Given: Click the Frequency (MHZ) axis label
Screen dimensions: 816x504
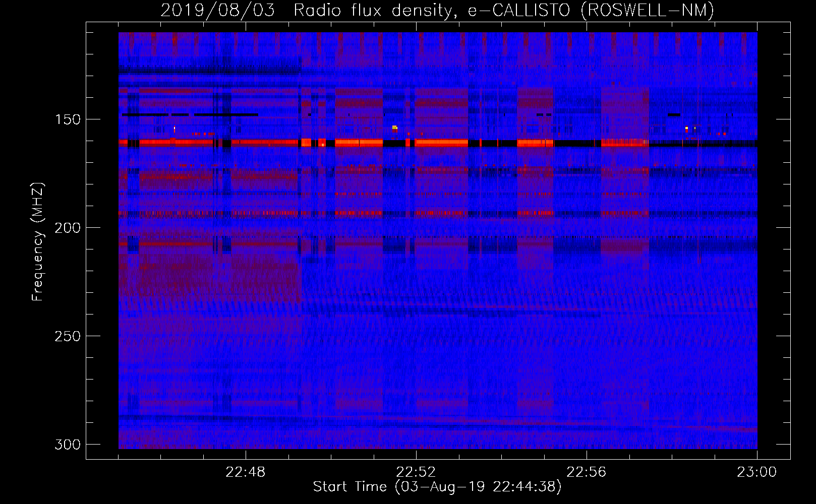Looking at the screenshot, I should [x=38, y=242].
